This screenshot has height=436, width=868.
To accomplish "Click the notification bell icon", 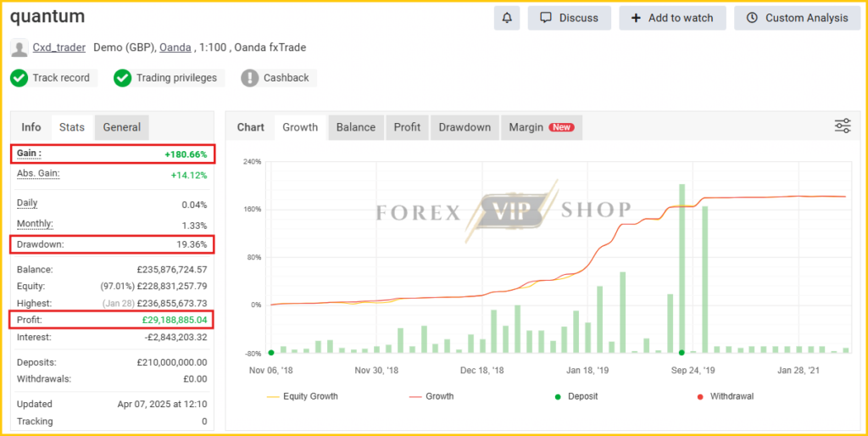I will click(507, 19).
